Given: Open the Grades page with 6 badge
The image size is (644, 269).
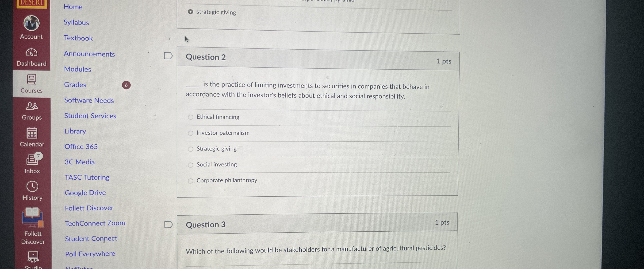Looking at the screenshot, I should pos(75,85).
